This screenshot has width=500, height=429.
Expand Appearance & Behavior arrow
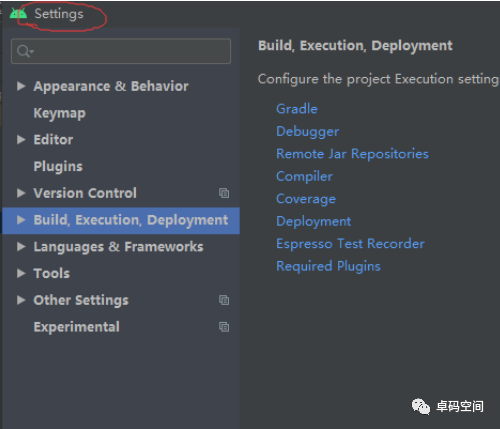21,86
